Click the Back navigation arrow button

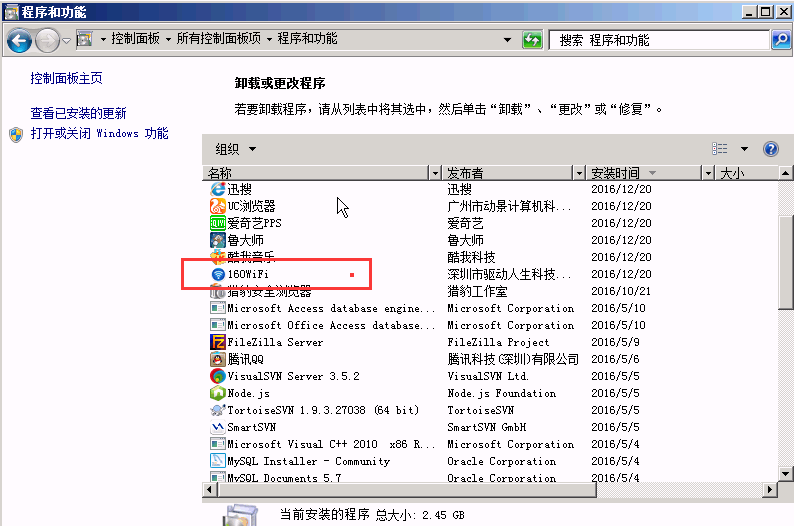tap(20, 41)
